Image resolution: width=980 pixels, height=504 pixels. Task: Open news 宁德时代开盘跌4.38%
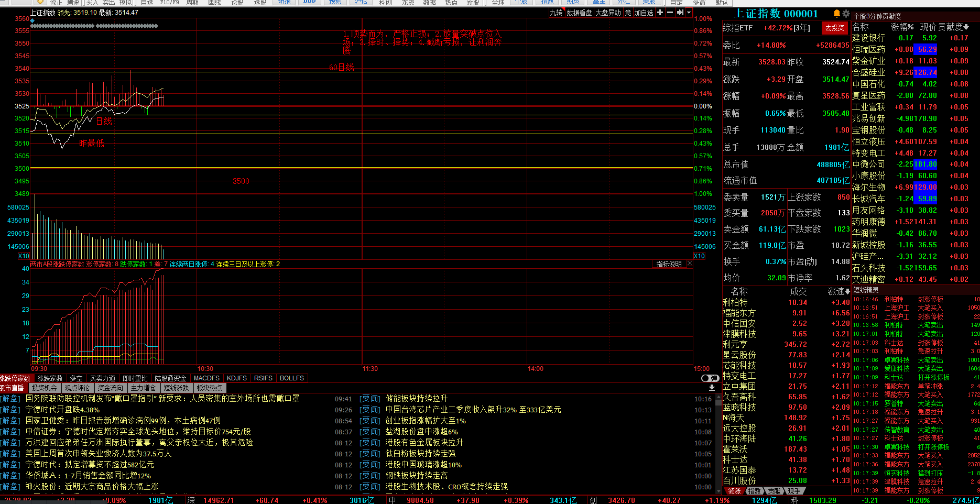pos(62,410)
